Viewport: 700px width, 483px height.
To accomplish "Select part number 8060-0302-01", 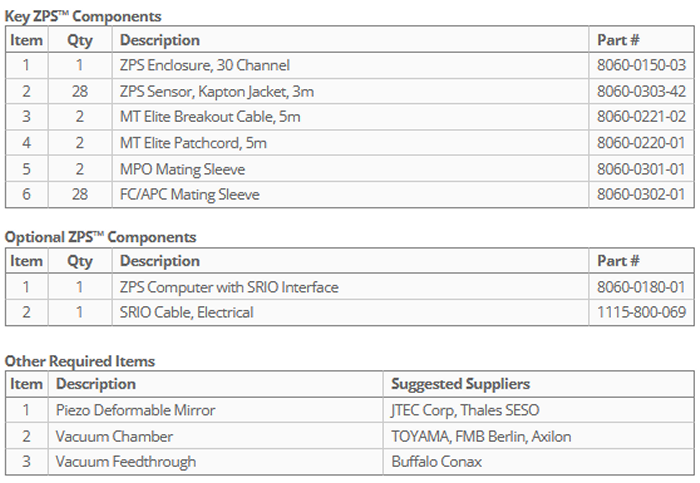I will coord(641,195).
